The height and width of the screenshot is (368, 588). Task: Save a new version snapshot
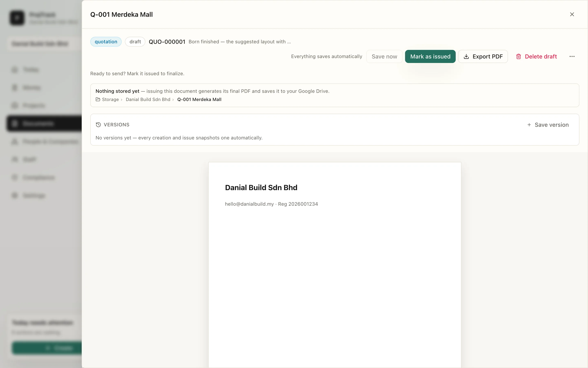point(548,125)
